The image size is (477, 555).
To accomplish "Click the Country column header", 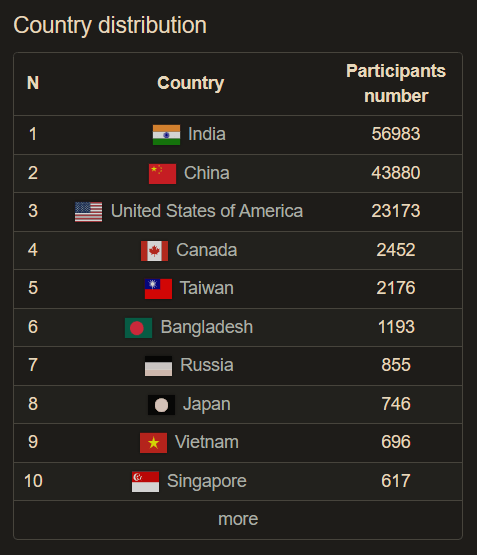I will [190, 83].
